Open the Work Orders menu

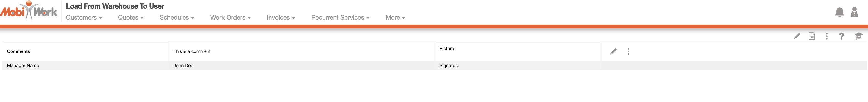click(230, 18)
